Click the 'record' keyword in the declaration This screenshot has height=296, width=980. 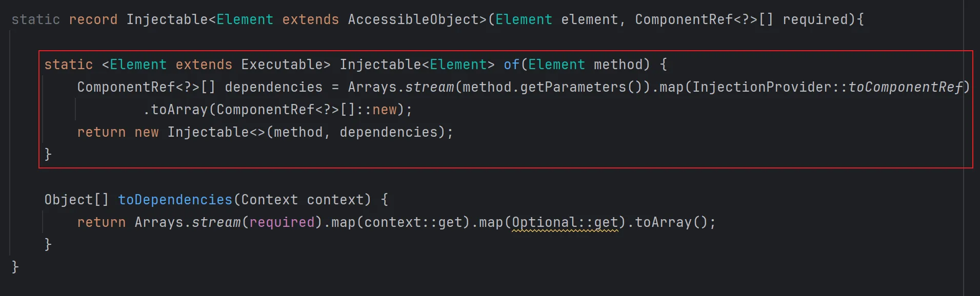[93, 19]
